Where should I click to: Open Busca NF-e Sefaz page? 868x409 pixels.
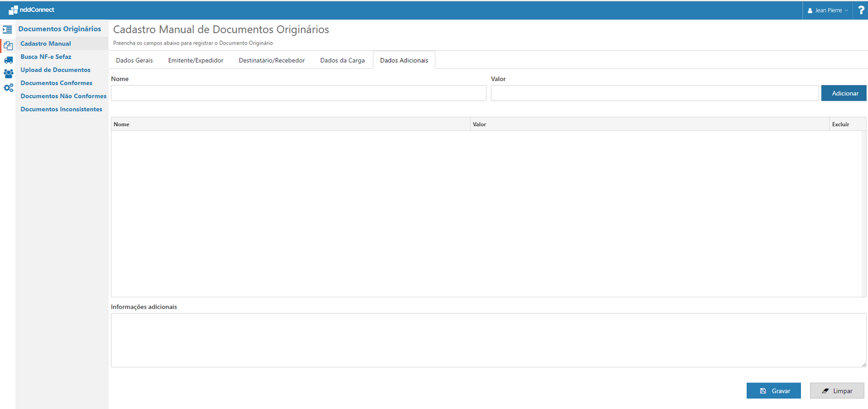(47, 56)
